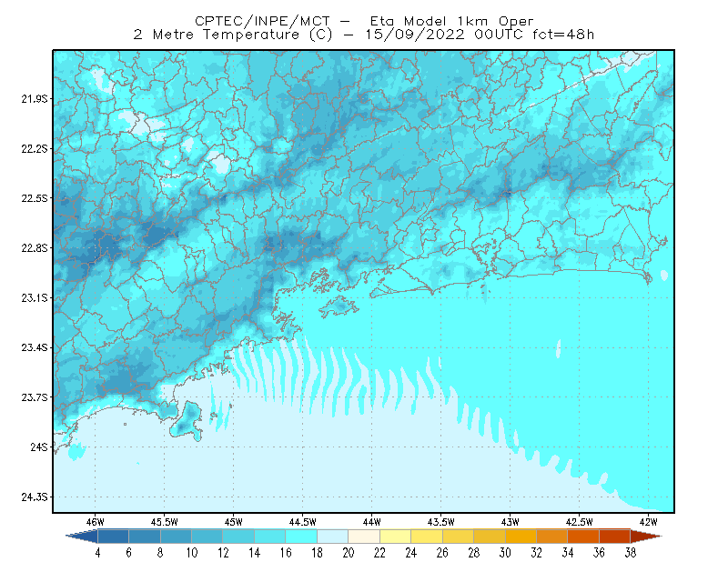The image size is (728, 562).
Task: Click the 42W longitude label
Action: [x=648, y=522]
